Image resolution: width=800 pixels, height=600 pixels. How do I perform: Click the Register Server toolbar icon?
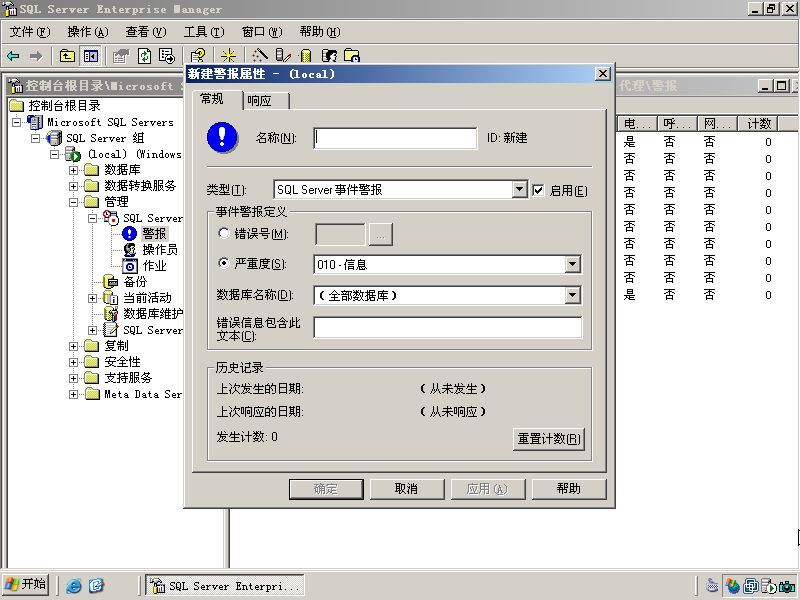click(283, 56)
